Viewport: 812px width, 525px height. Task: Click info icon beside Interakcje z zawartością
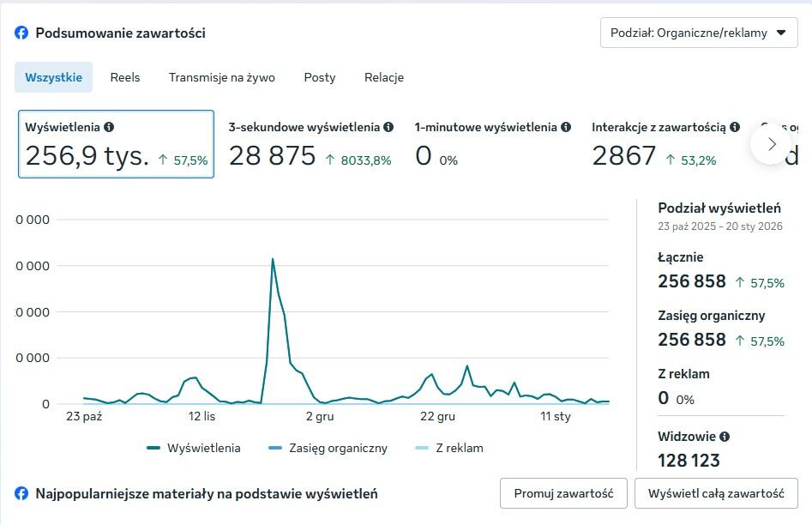pyautogui.click(x=735, y=127)
